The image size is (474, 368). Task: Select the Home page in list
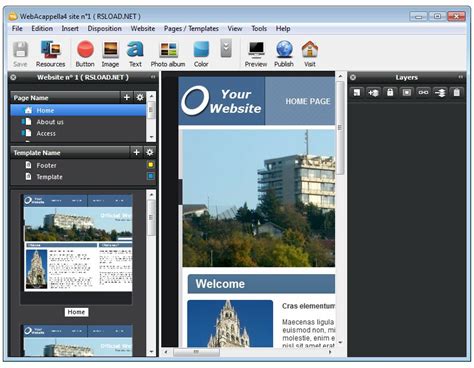click(78, 110)
